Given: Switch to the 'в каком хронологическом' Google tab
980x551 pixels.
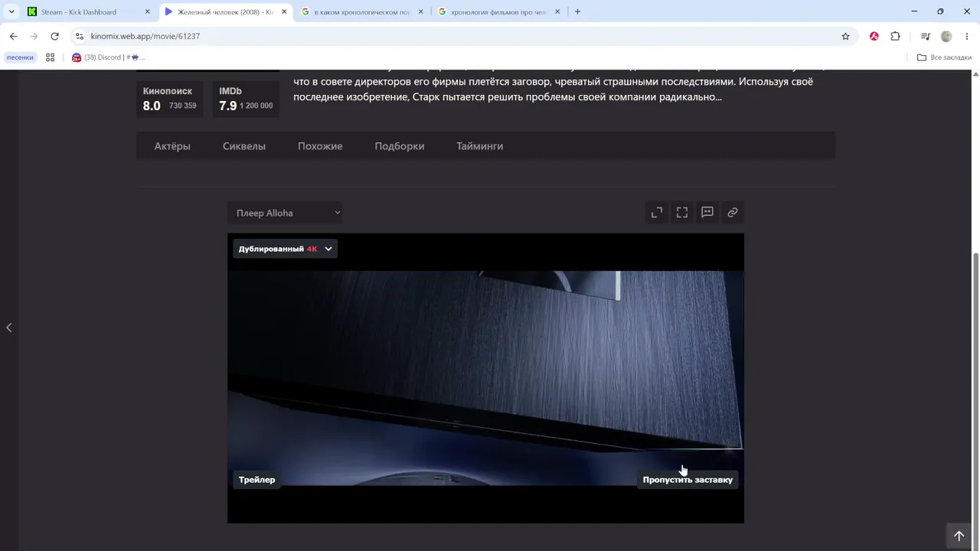Looking at the screenshot, I should tap(362, 11).
